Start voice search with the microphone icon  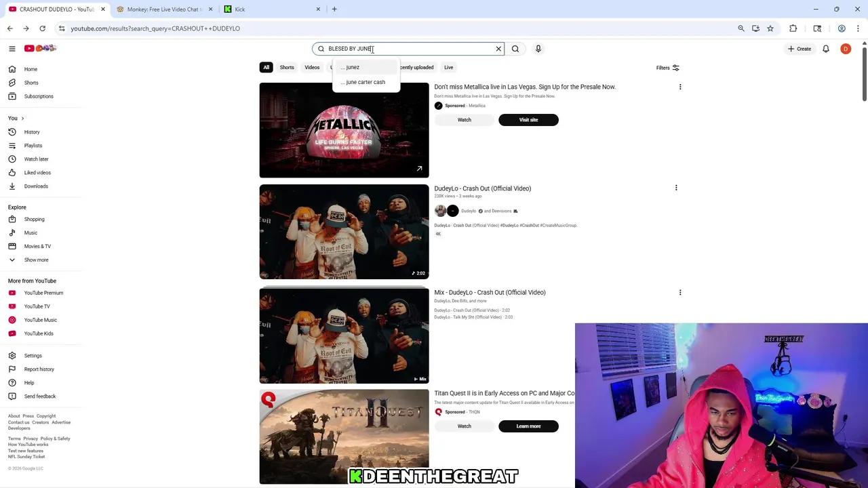pyautogui.click(x=538, y=49)
